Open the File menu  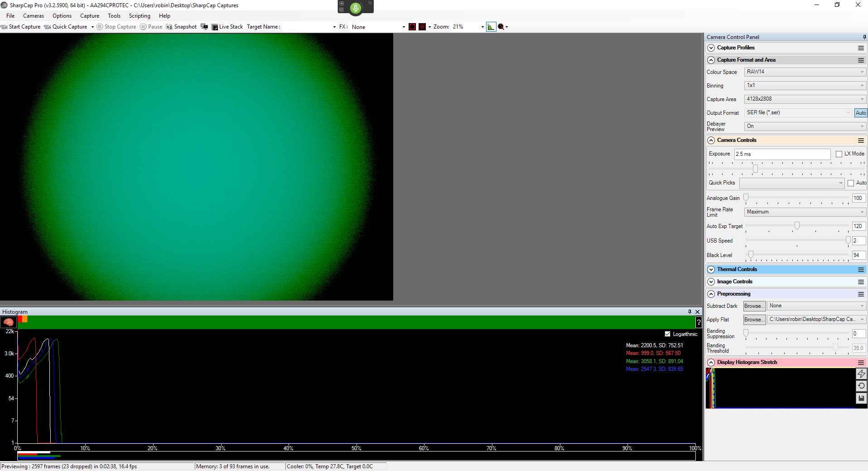tap(10, 16)
